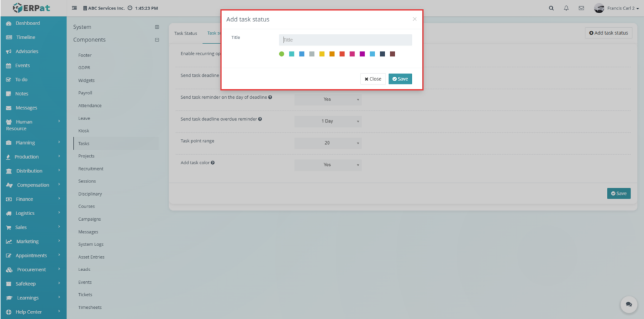The image size is (644, 319).
Task: Open notifications bell in the top bar
Action: [x=567, y=8]
